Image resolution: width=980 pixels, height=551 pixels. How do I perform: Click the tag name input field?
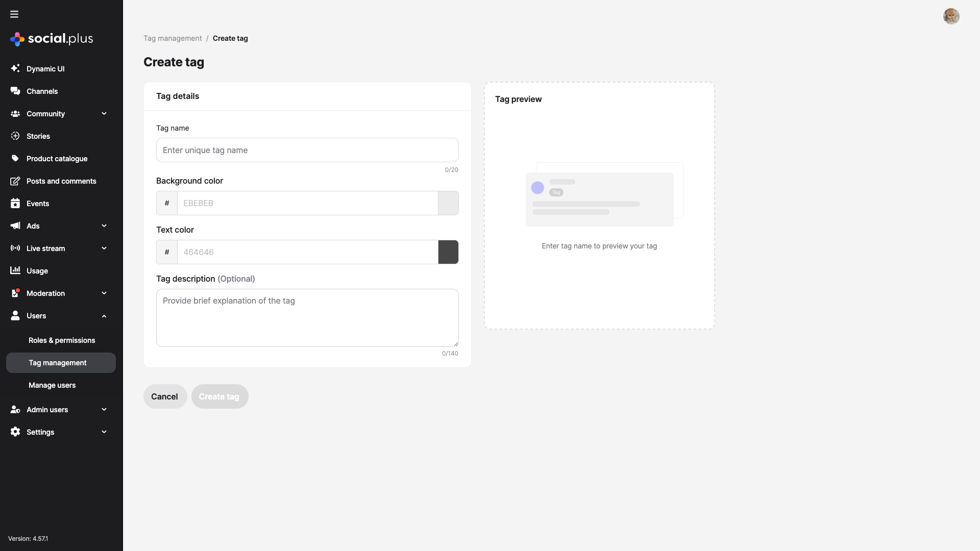click(307, 150)
